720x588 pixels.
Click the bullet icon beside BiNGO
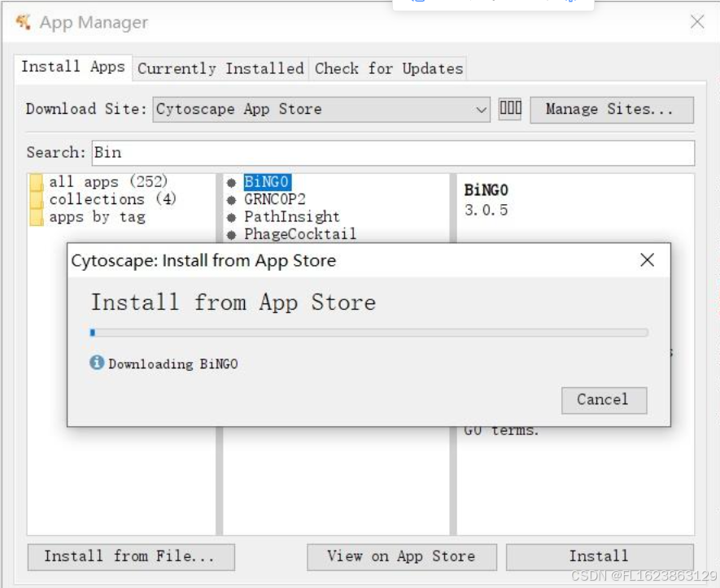[x=231, y=183]
